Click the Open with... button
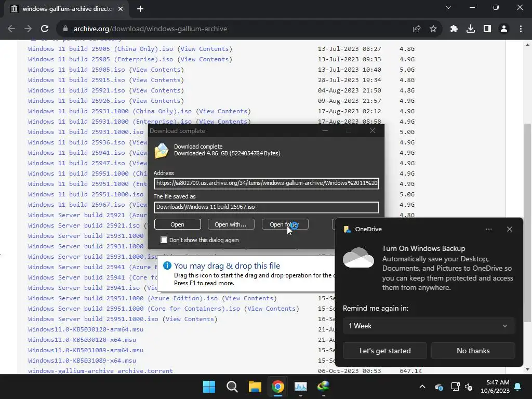 click(230, 224)
